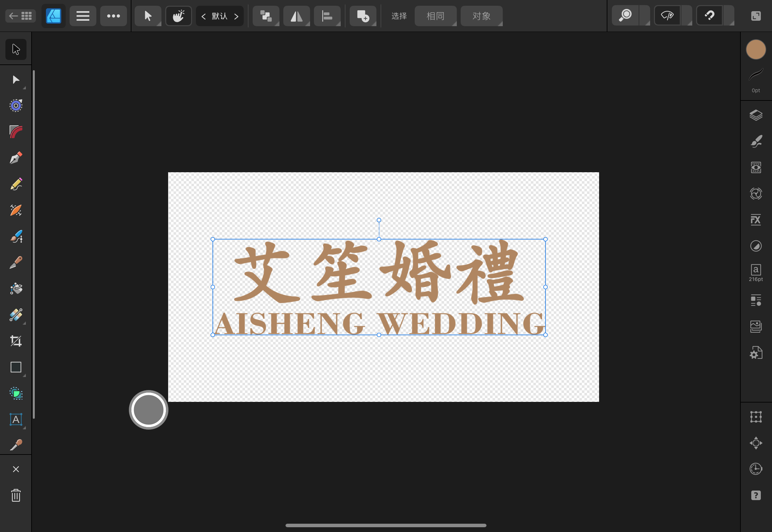The width and height of the screenshot is (772, 532).
Task: Open the History studio panel
Action: [x=756, y=469]
